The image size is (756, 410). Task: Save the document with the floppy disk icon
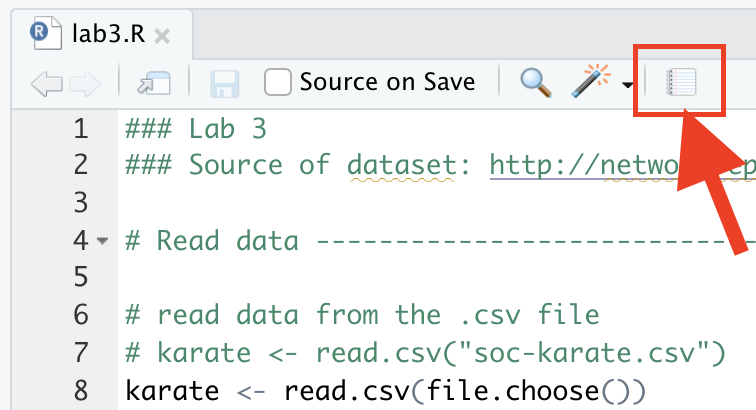point(224,83)
